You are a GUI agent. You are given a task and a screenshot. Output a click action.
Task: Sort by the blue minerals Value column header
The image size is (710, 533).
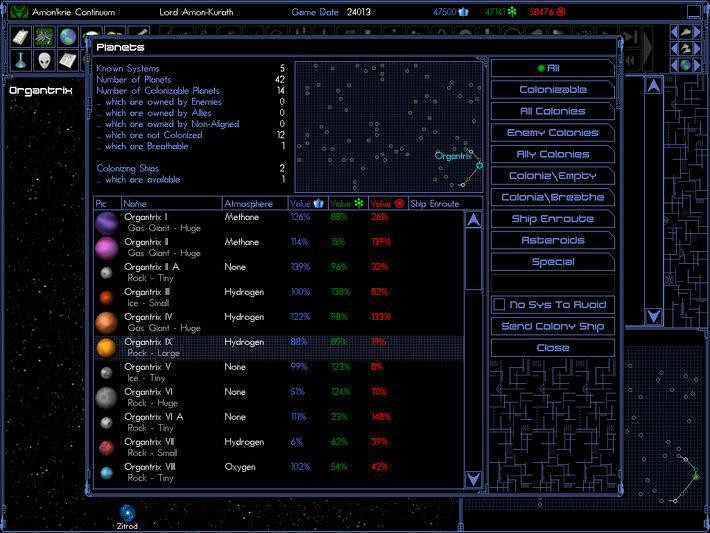click(x=308, y=204)
